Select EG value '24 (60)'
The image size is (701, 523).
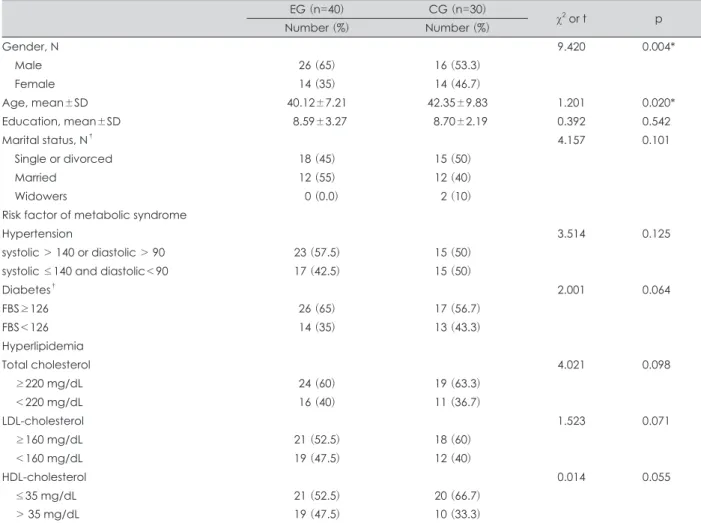tap(317, 384)
